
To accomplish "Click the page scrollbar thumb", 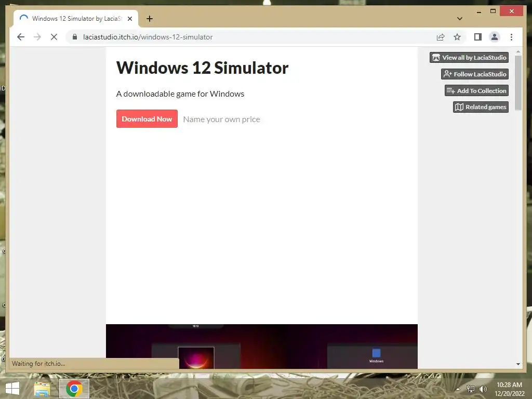I will tap(518, 83).
